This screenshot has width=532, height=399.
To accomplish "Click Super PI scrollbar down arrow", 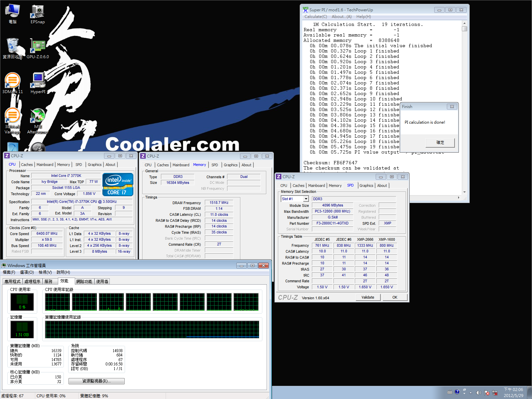I will (465, 192).
